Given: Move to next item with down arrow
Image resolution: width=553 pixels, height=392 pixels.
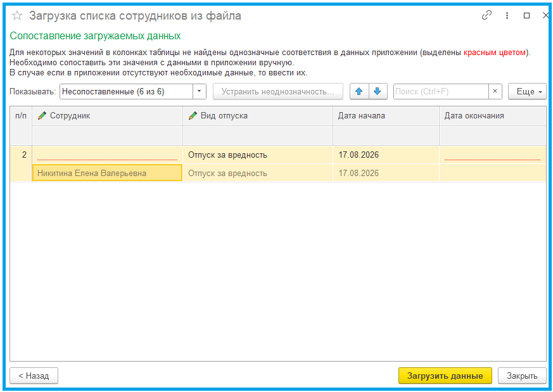Looking at the screenshot, I should 377,92.
